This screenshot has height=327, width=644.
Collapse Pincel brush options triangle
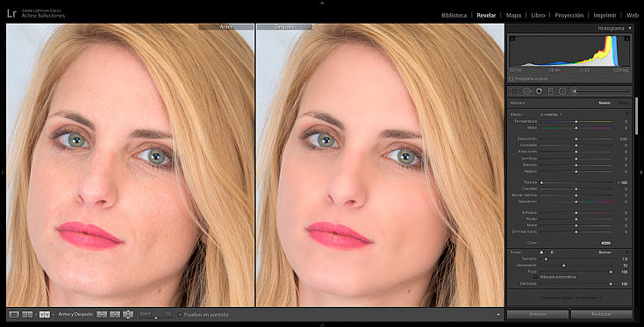626,252
